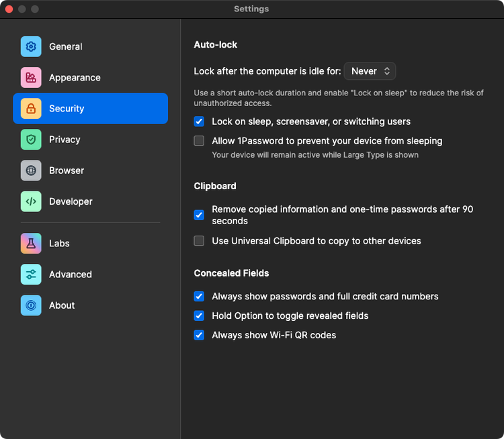
Task: Click the Labs flask icon
Action: click(x=31, y=244)
